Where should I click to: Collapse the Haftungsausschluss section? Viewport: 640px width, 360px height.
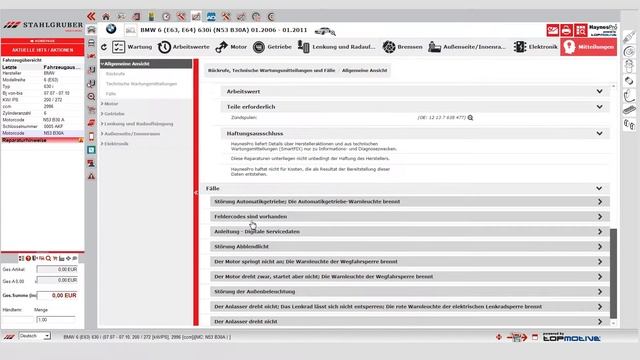599,133
